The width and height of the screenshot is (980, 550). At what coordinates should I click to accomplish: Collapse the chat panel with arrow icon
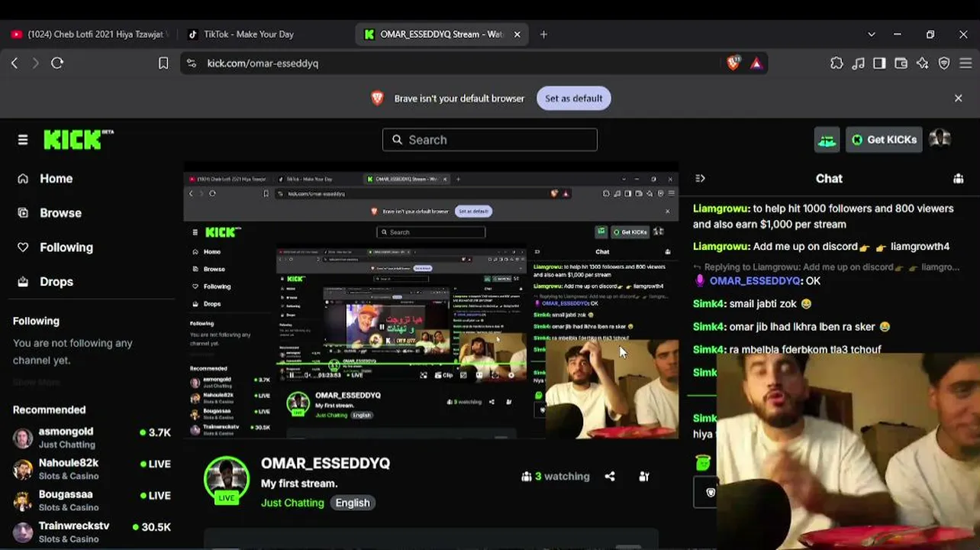tap(700, 179)
